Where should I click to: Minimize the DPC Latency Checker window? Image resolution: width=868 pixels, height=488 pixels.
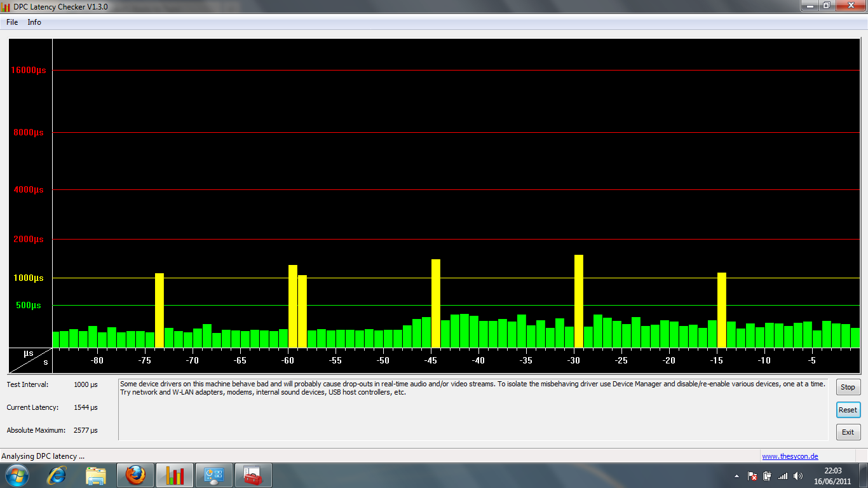[x=808, y=5]
